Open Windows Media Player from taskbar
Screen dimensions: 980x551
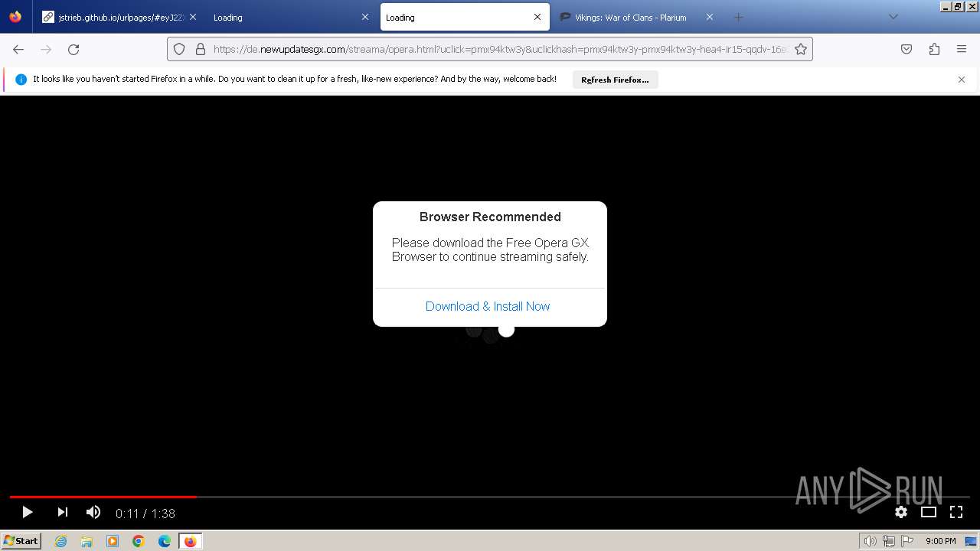(x=113, y=541)
